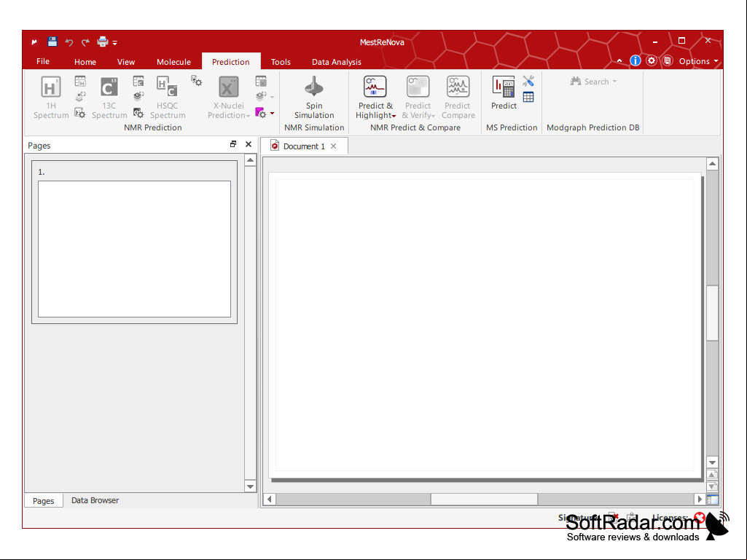This screenshot has width=747, height=560.
Task: Click the horizontal scrollbar thumb
Action: pyautogui.click(x=484, y=499)
